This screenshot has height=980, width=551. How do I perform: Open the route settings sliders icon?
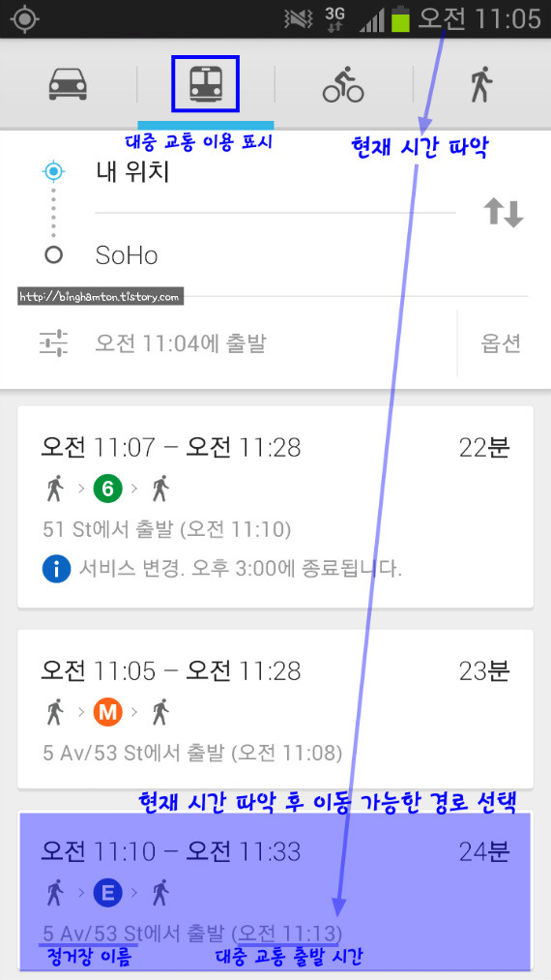pyautogui.click(x=54, y=343)
